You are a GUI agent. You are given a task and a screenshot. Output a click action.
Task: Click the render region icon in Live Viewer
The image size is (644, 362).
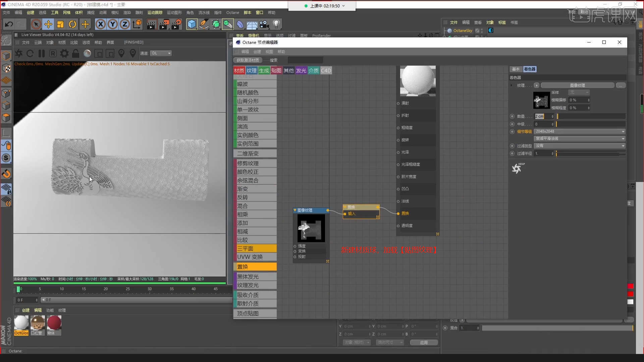pos(99,53)
